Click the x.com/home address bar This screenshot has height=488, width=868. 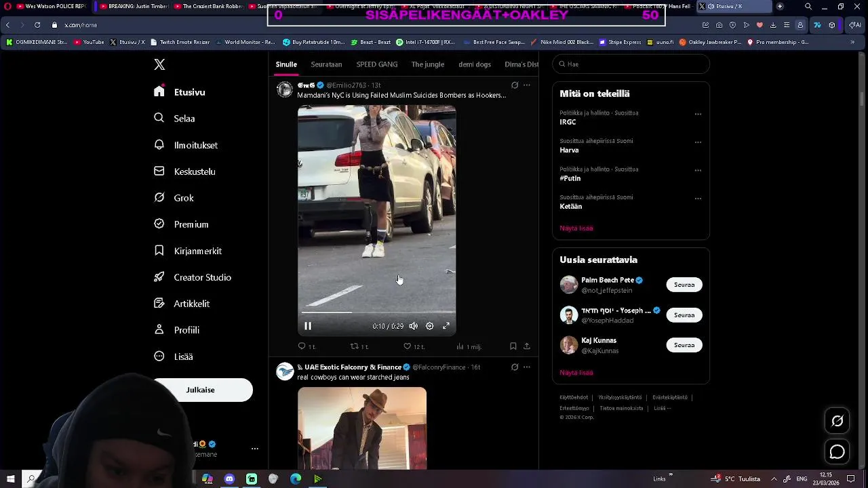click(x=81, y=25)
